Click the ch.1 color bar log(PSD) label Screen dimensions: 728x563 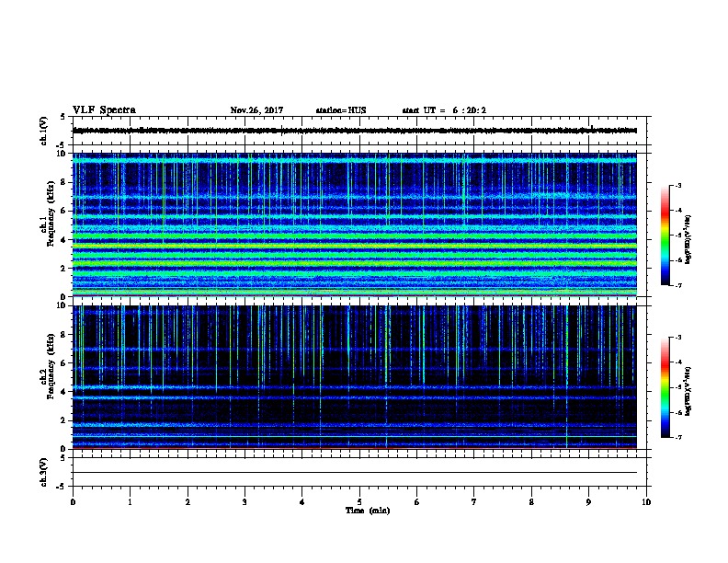point(688,239)
